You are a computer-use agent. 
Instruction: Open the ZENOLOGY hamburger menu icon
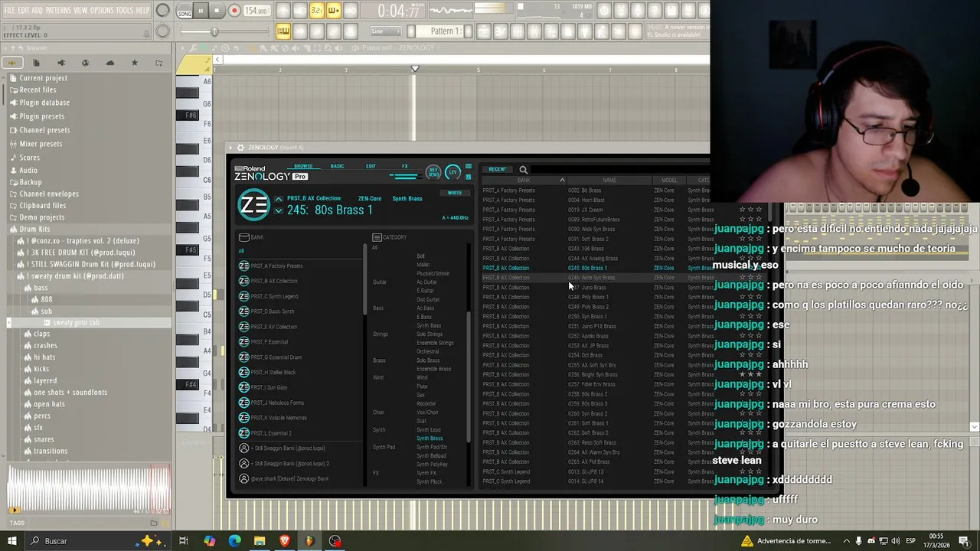tap(469, 166)
